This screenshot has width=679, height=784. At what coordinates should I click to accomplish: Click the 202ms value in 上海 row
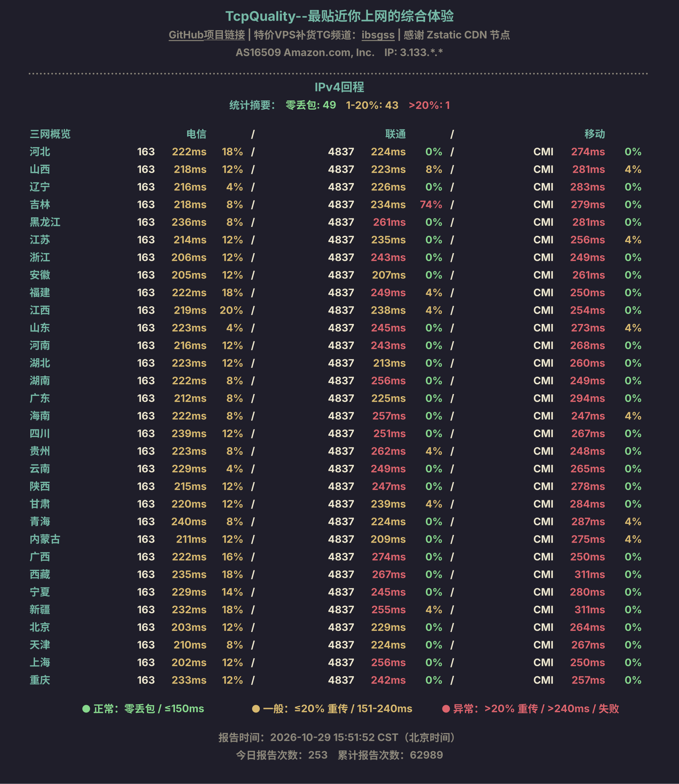[189, 662]
